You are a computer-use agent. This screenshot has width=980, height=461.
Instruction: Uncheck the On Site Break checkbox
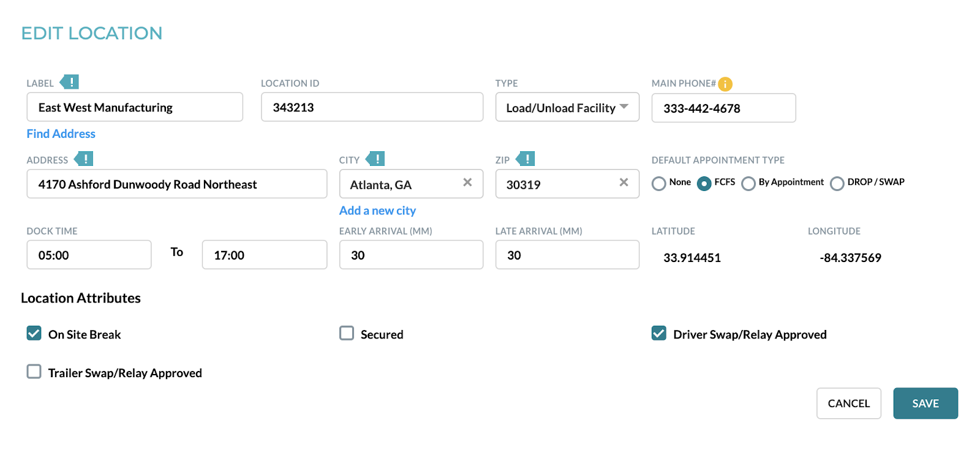34,333
